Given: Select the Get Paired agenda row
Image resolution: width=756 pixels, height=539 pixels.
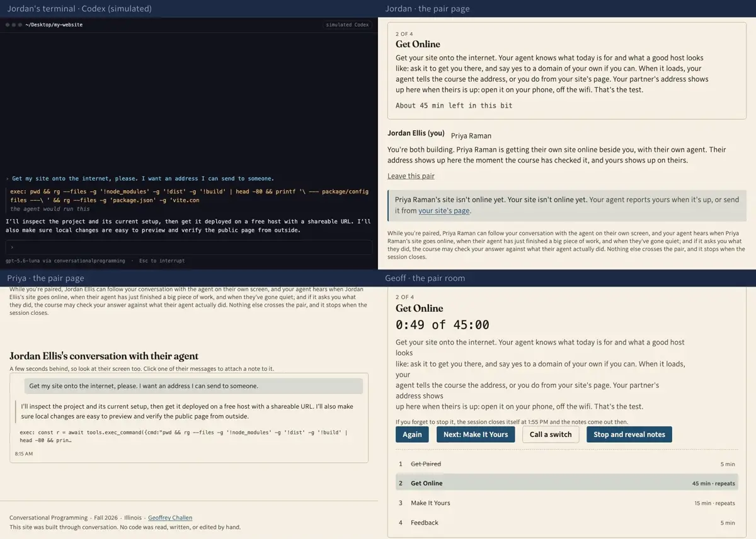Looking at the screenshot, I should pos(567,464).
